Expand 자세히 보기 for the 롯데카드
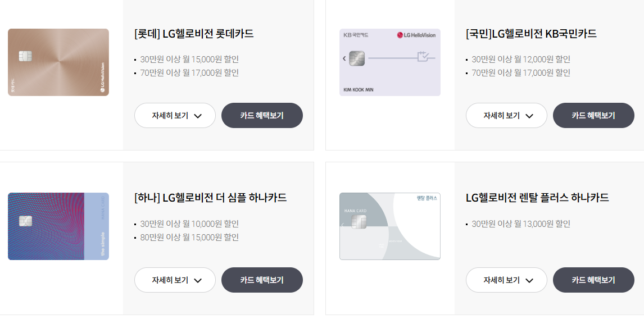 [x=175, y=116]
